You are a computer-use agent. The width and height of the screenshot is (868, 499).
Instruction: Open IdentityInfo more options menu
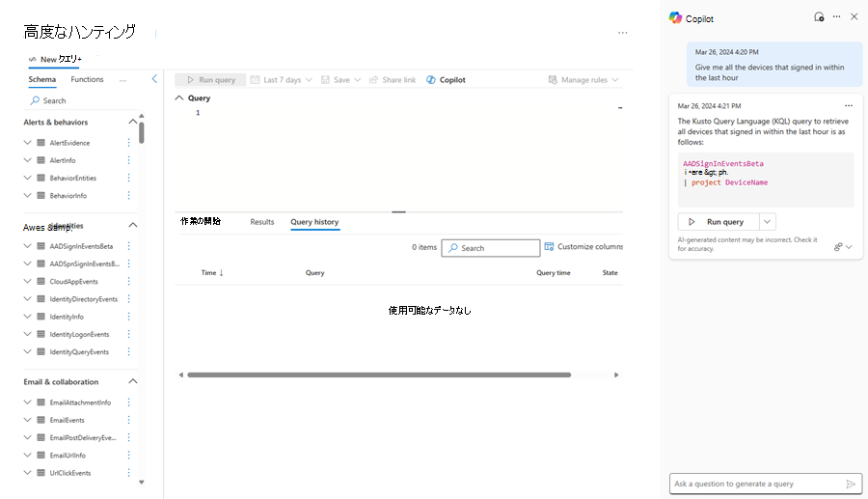click(129, 317)
